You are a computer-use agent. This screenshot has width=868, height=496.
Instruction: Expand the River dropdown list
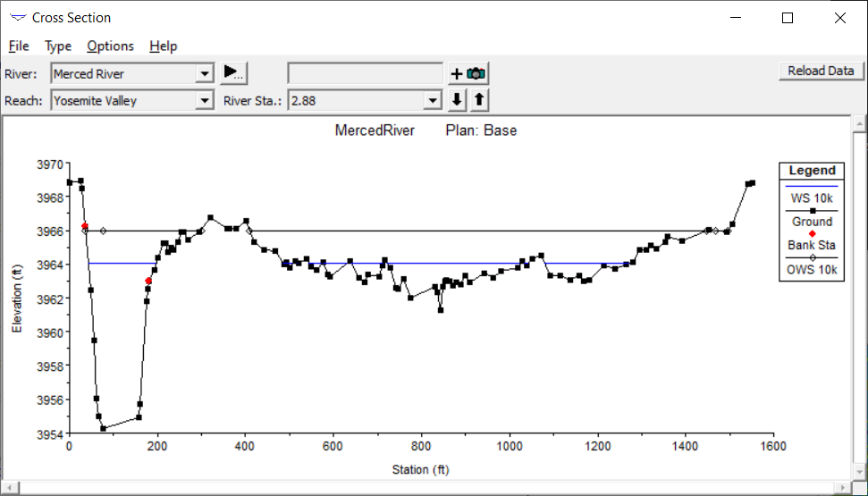pyautogui.click(x=205, y=74)
